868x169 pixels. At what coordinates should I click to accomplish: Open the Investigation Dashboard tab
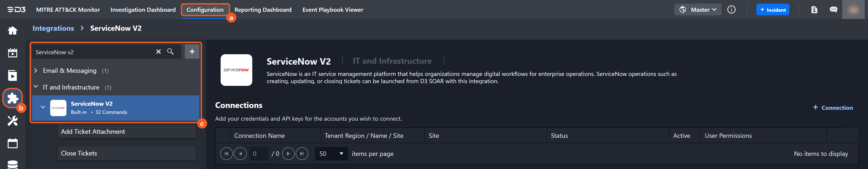143,10
